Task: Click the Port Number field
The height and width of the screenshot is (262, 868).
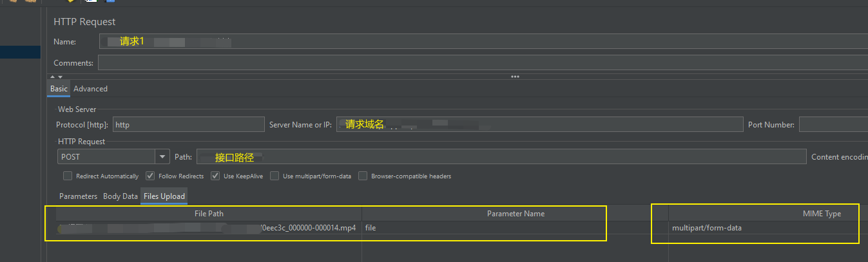Action: [x=833, y=125]
